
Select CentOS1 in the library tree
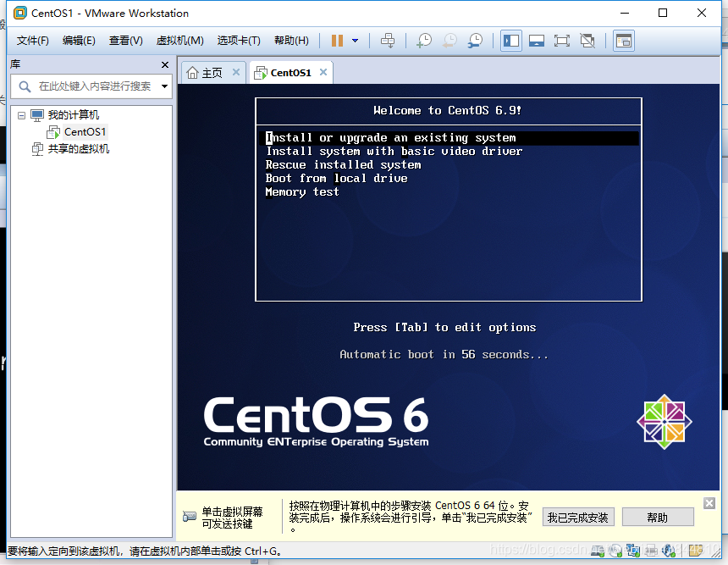point(85,132)
